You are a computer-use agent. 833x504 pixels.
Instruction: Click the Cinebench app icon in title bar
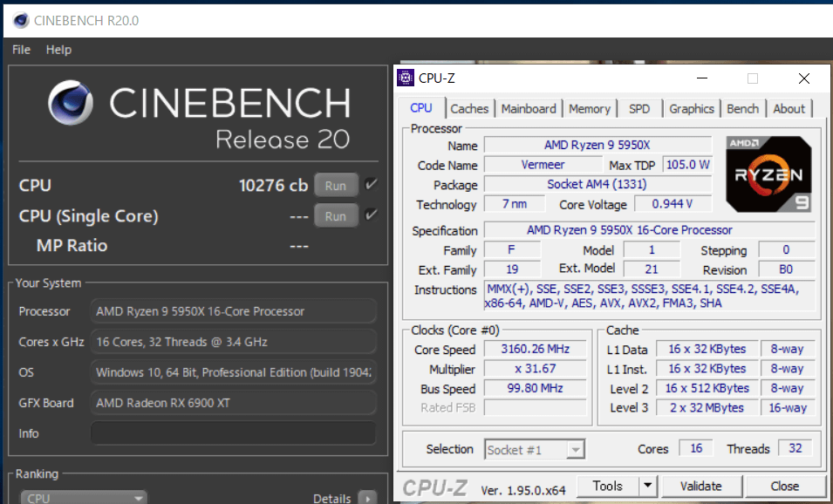coord(21,20)
